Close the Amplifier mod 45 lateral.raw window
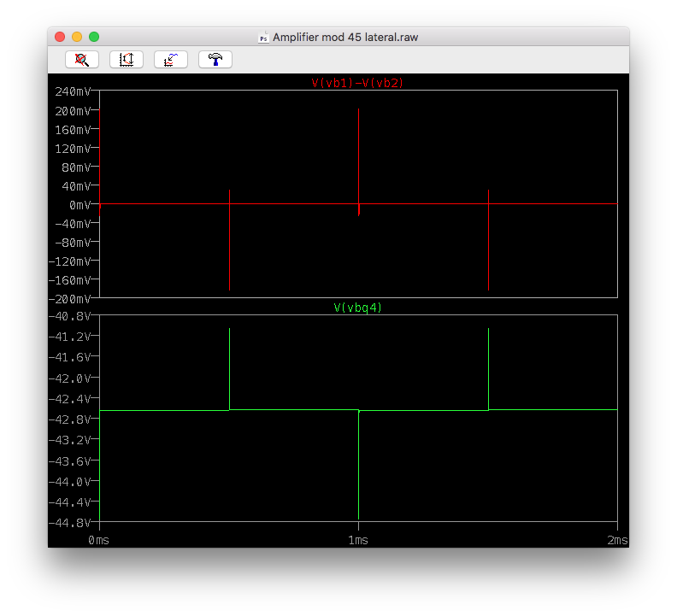The height and width of the screenshot is (616, 677). 60,37
